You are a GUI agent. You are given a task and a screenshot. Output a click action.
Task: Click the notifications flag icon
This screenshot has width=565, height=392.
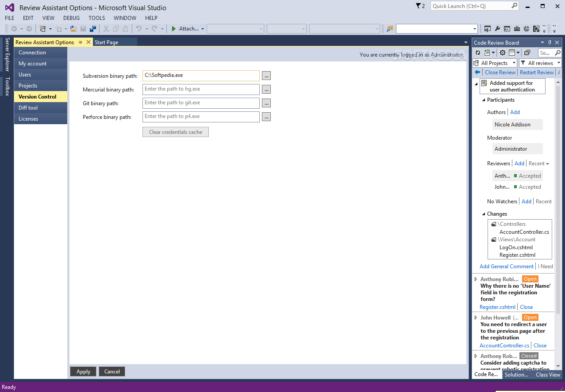(419, 6)
